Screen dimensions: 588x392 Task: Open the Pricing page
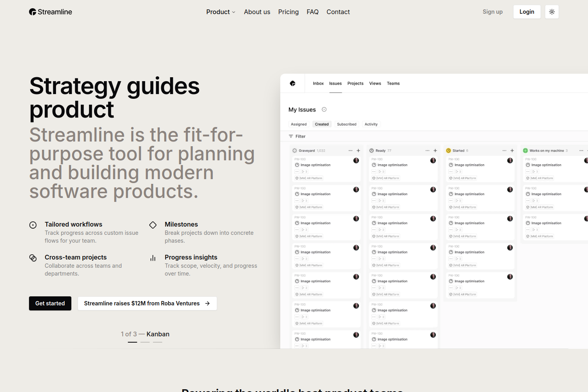(288, 12)
